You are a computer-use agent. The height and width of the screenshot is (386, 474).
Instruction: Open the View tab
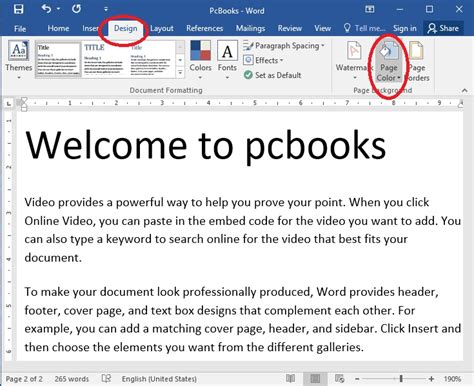tap(322, 28)
